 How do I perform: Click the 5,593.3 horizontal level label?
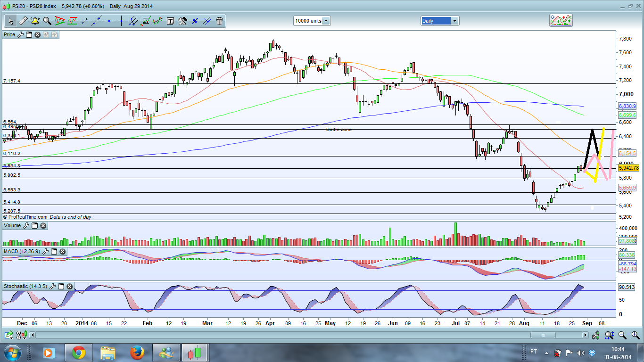[12, 189]
